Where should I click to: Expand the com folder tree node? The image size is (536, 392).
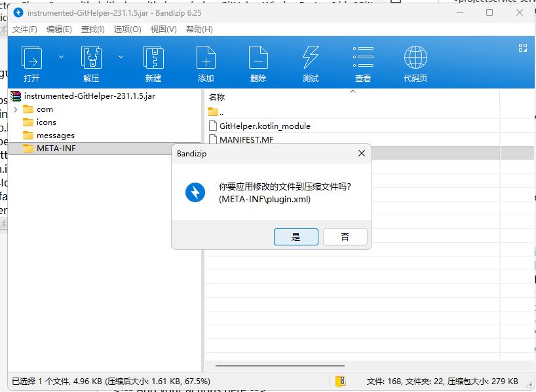coord(15,109)
